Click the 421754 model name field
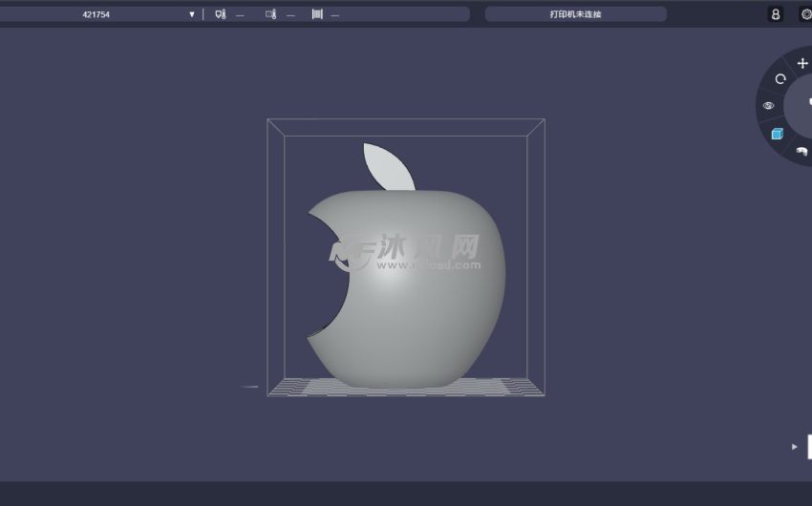 tap(96, 14)
